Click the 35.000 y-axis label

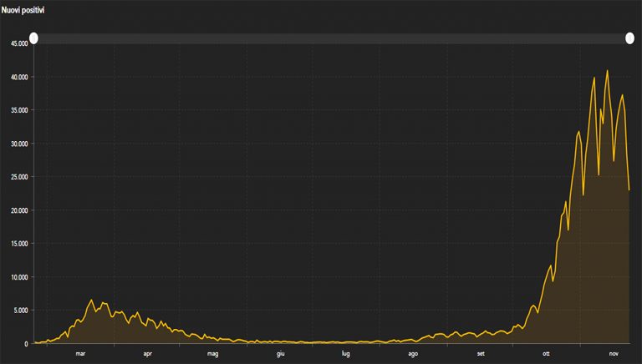click(19, 110)
